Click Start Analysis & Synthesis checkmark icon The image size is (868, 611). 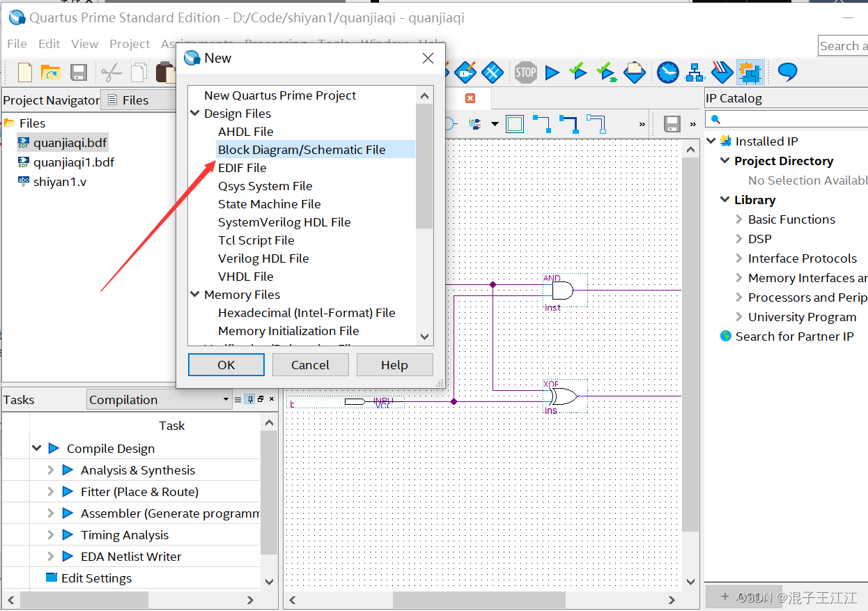pos(578,72)
